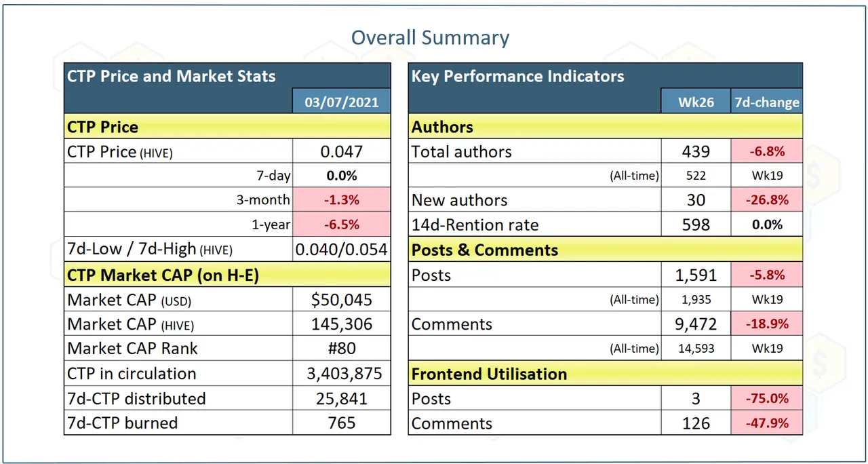Click the red "-75.0%" cell
This screenshot has width=868, height=464.
[x=767, y=398]
